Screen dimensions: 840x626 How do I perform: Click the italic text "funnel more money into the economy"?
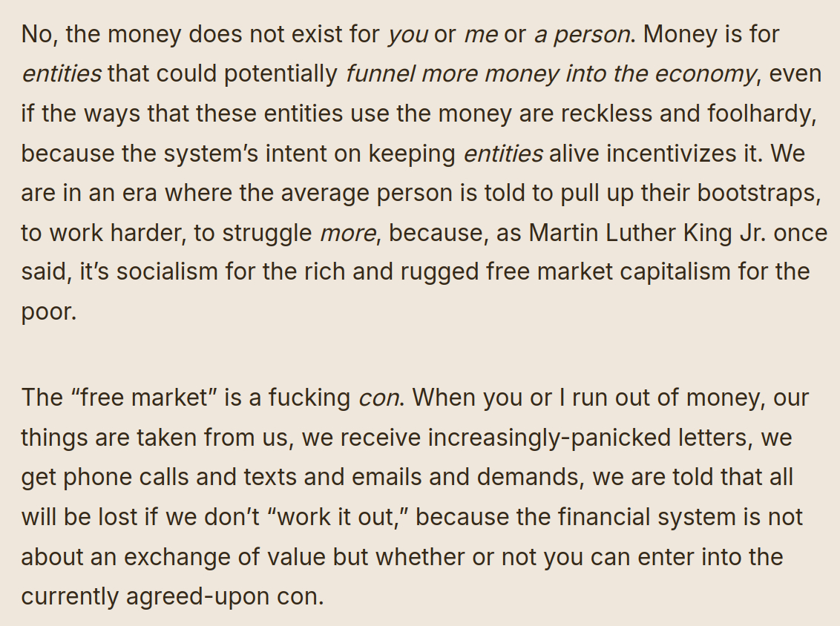coord(550,74)
